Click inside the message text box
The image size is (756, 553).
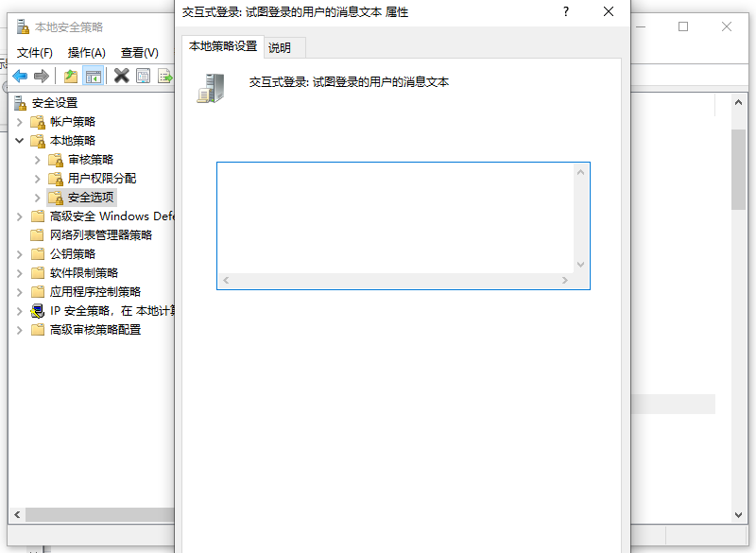(395, 217)
